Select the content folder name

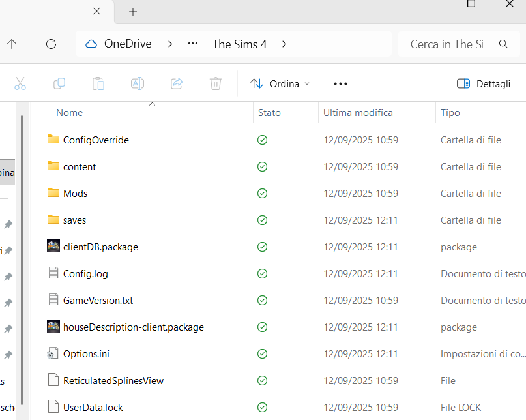click(80, 167)
